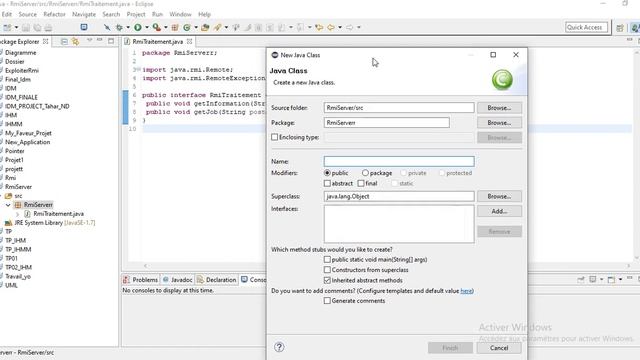Click the green Run button icon

(x=138, y=27)
